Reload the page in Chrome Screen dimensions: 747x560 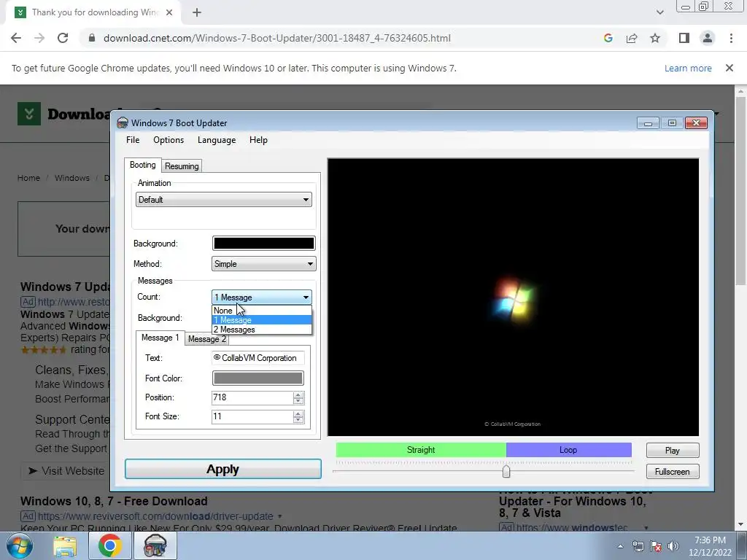[x=63, y=38]
